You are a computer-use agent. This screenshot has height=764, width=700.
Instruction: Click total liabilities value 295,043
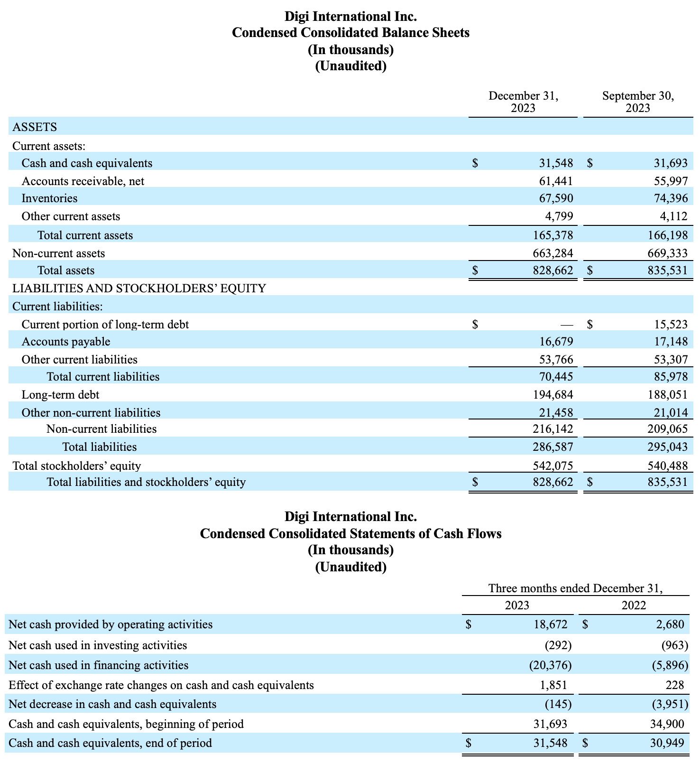[668, 447]
